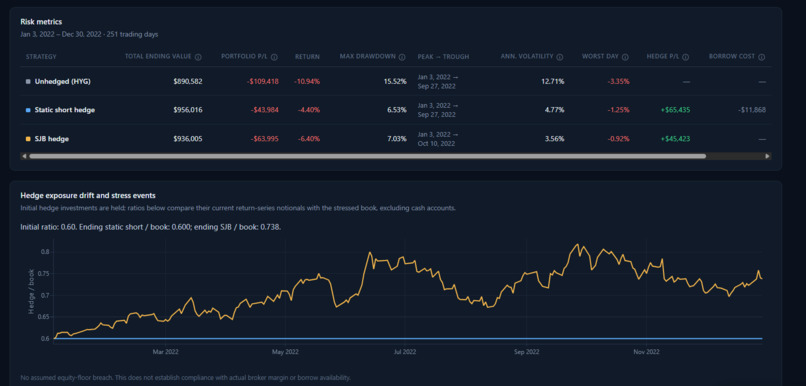Image resolution: width=806 pixels, height=386 pixels.
Task: Click the Return column header
Action: (307, 57)
